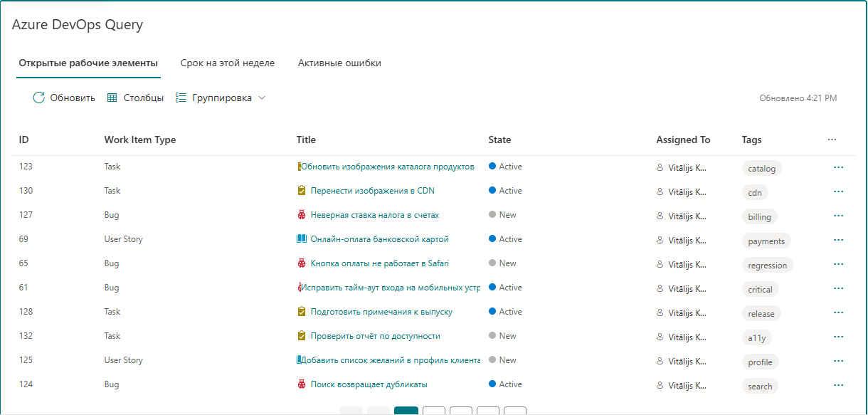Open actions menu for item 61
The height and width of the screenshot is (415, 868).
[x=838, y=288]
